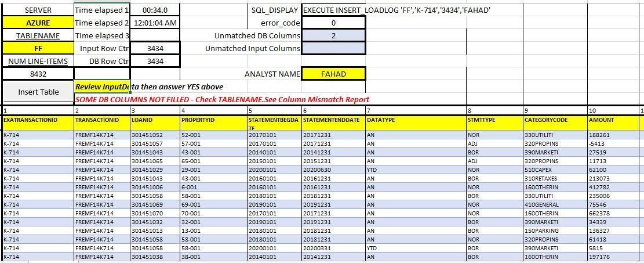Click the error_code value cell

[x=333, y=23]
